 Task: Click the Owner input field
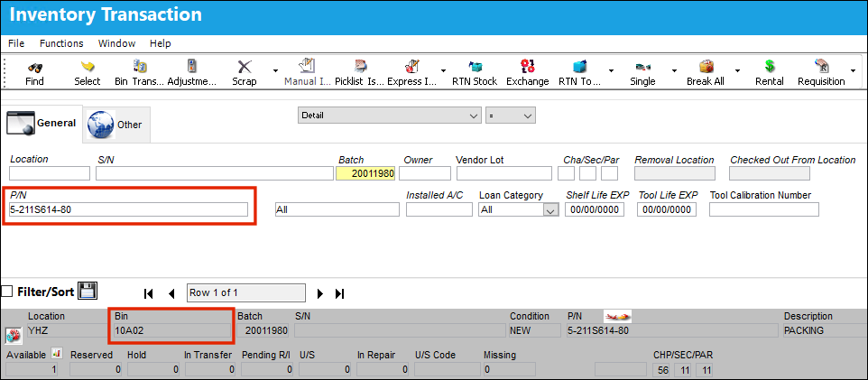(425, 173)
